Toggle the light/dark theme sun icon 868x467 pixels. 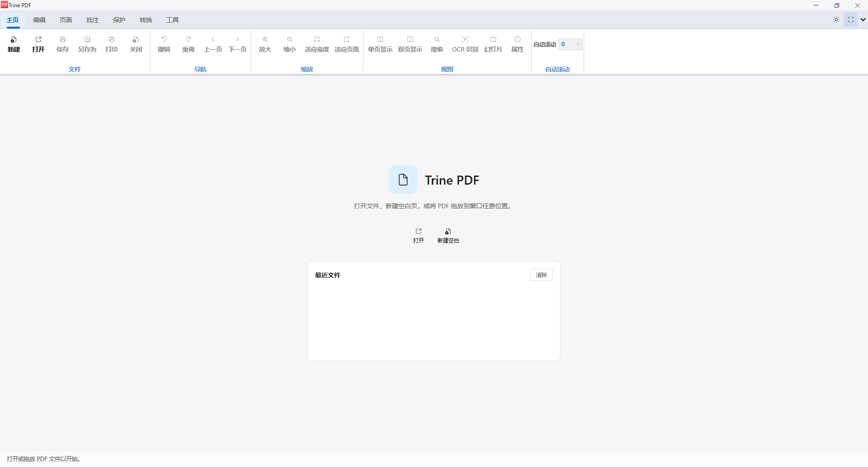(x=836, y=19)
